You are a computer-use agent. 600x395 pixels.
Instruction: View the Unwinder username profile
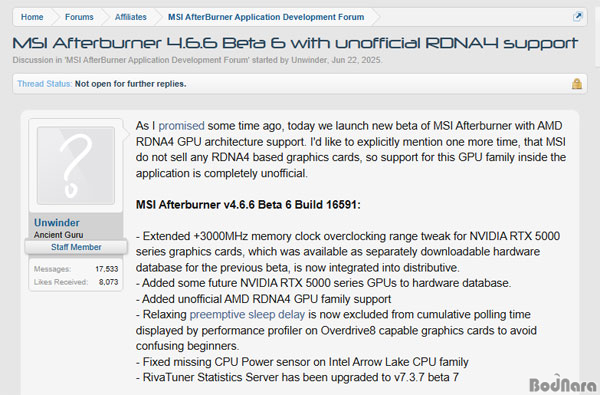click(x=57, y=223)
